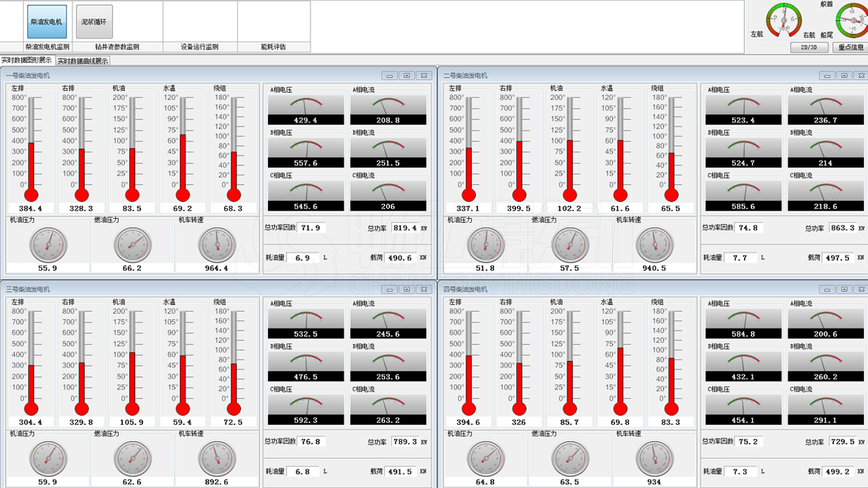
Task: Click the 左舷/右舷 heel angle gauge
Action: [x=784, y=20]
